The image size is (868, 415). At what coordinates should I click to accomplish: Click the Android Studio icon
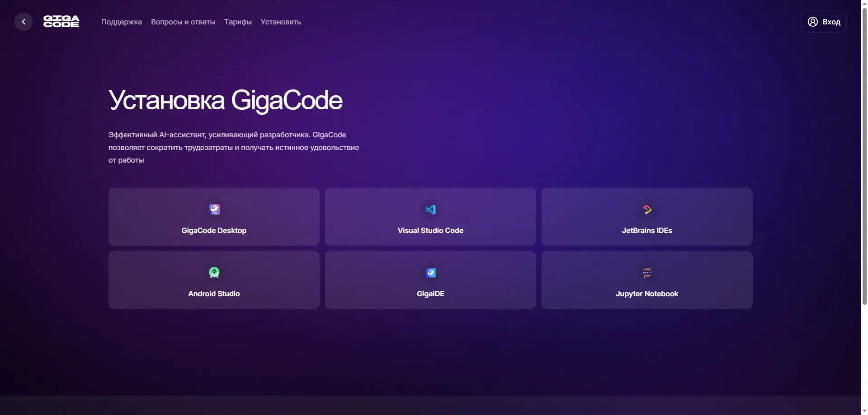pos(214,273)
